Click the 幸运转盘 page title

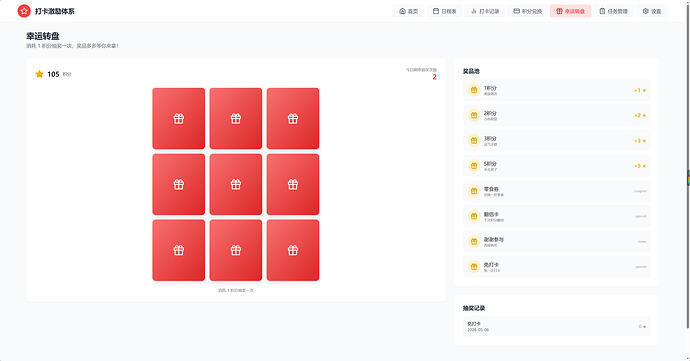click(43, 36)
